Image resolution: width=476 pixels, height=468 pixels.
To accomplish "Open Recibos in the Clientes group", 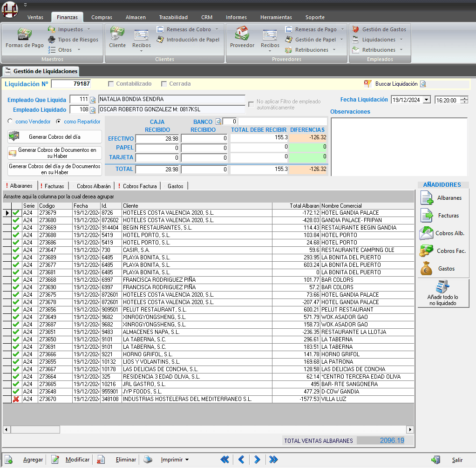I will pyautogui.click(x=142, y=40).
